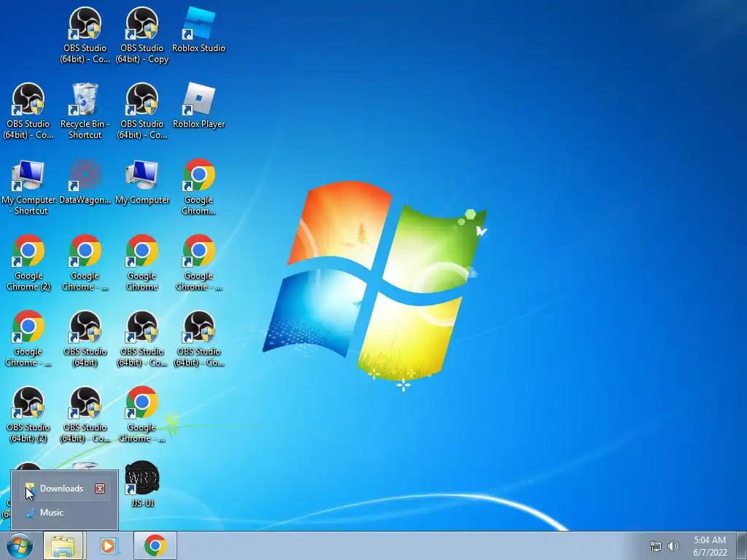
Task: Select the My Computer - Shortcut icon
Action: [x=28, y=187]
